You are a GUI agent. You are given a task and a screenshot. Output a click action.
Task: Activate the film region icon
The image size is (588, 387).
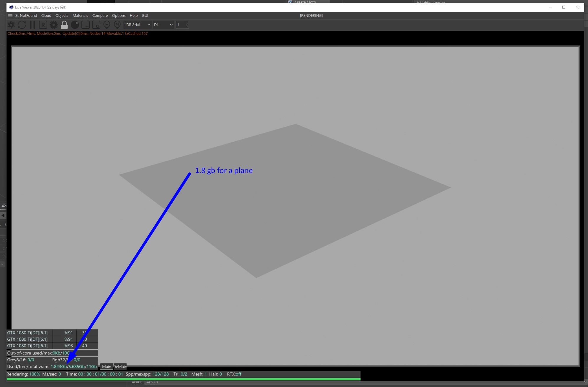pos(96,25)
